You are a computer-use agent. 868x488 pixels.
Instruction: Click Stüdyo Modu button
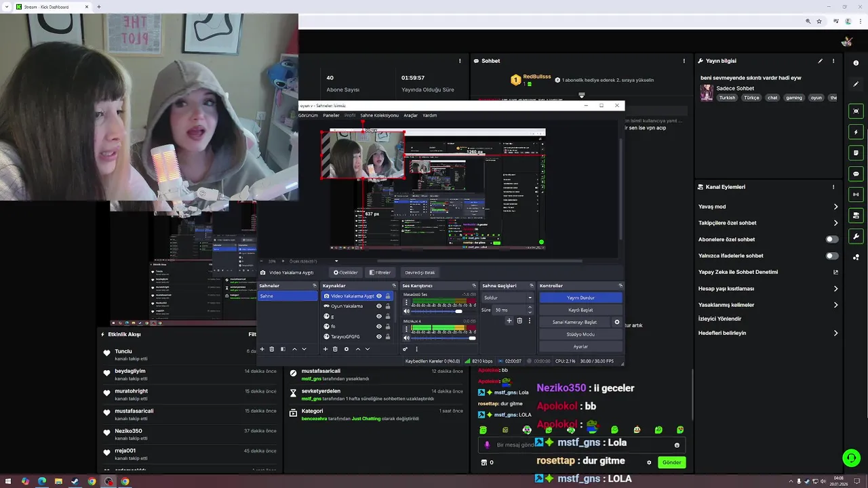tap(580, 334)
